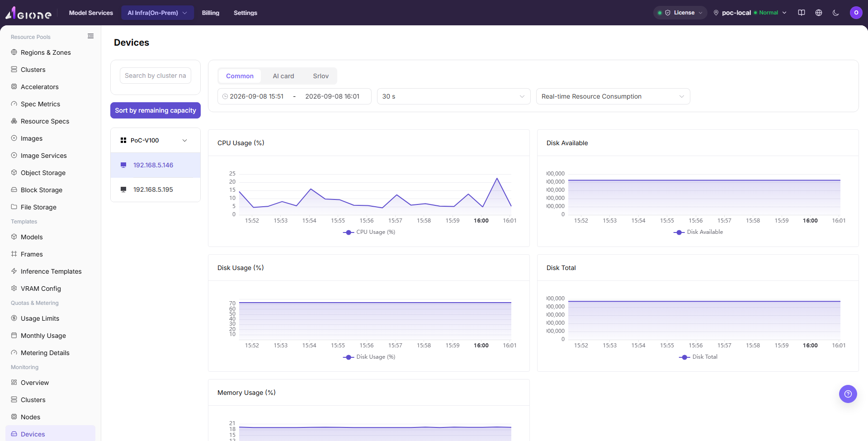This screenshot has width=868, height=441.
Task: Expand the License dropdown
Action: pyautogui.click(x=680, y=13)
